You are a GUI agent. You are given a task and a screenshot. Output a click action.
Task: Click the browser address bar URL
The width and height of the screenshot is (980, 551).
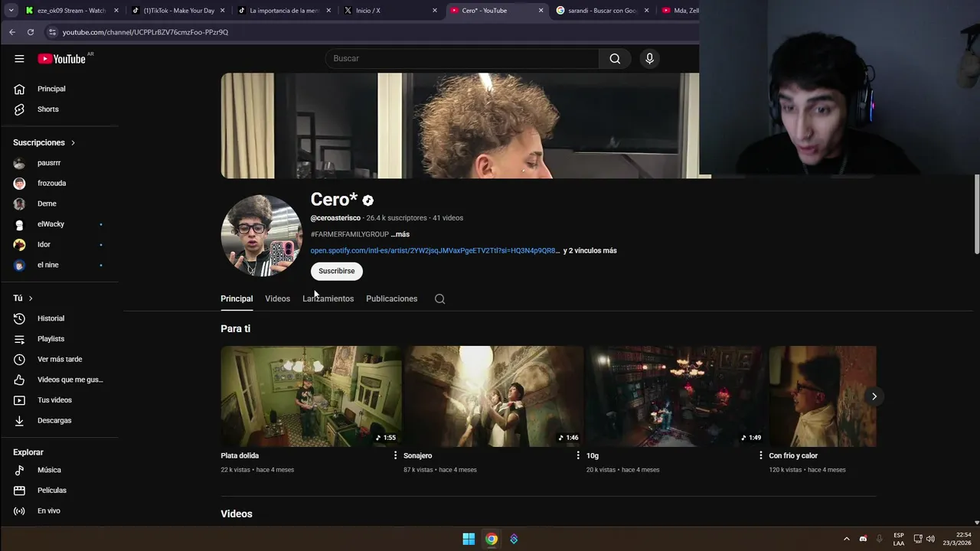click(x=145, y=32)
